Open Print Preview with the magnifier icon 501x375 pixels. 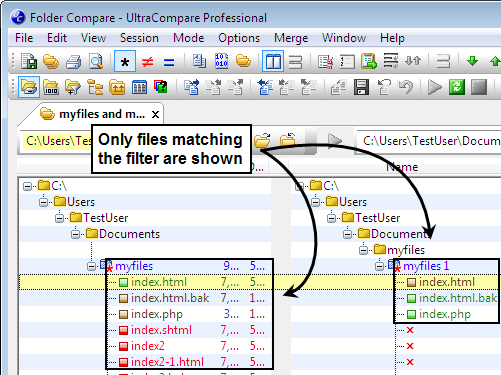tap(96, 61)
